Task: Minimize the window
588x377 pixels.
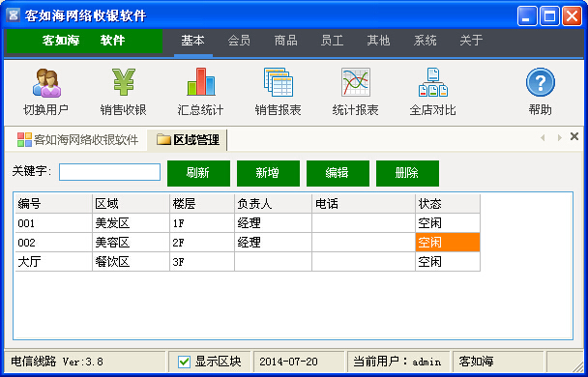Action: (x=527, y=16)
